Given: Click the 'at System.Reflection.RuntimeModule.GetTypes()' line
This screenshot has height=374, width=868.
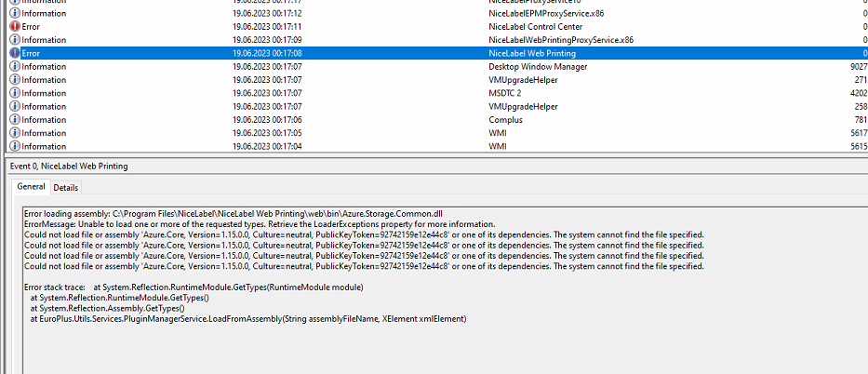Looking at the screenshot, I should pyautogui.click(x=120, y=299).
